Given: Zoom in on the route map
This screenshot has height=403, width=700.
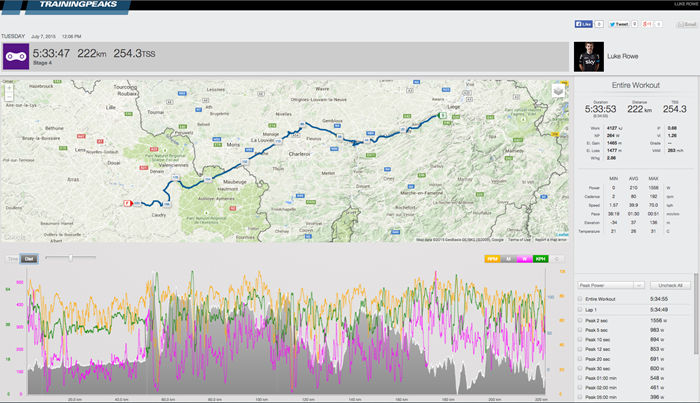Looking at the screenshot, I should coord(8,88).
